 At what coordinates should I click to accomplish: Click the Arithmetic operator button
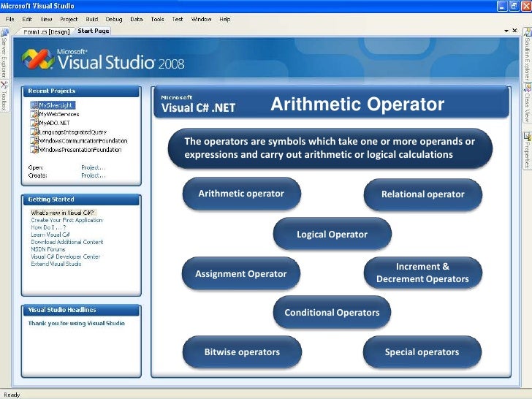pos(242,194)
